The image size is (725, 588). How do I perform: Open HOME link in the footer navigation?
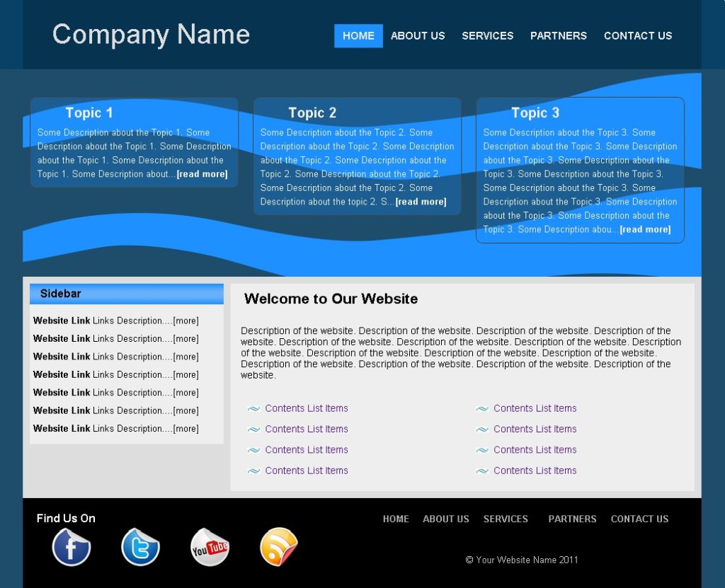[x=396, y=519]
